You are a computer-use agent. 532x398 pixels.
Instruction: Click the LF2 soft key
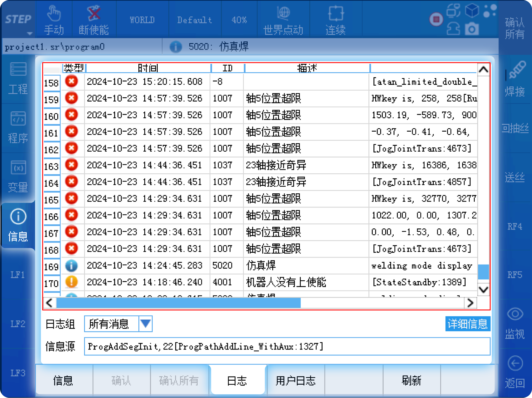pyautogui.click(x=18, y=324)
